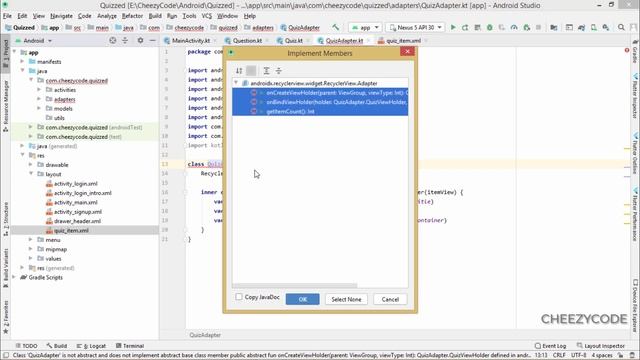Select drawer_header.xml in project tree
640x360 pixels.
pyautogui.click(x=77, y=221)
